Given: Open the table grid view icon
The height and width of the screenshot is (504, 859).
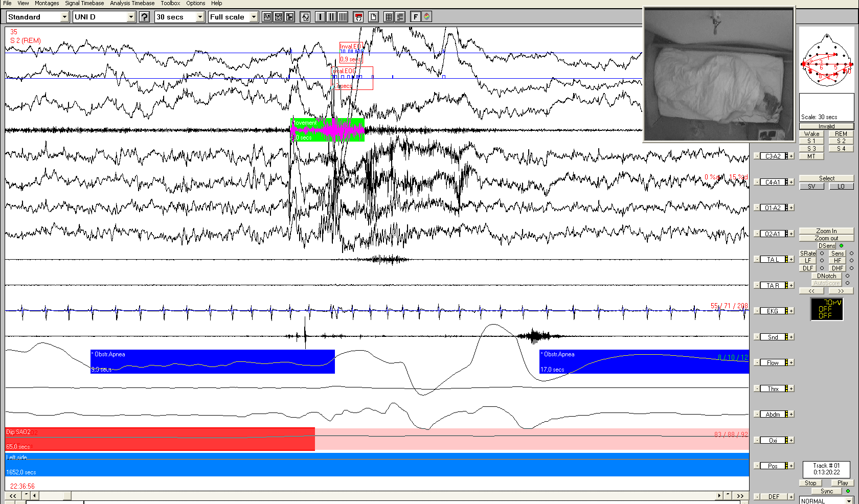Looking at the screenshot, I should (x=389, y=17).
